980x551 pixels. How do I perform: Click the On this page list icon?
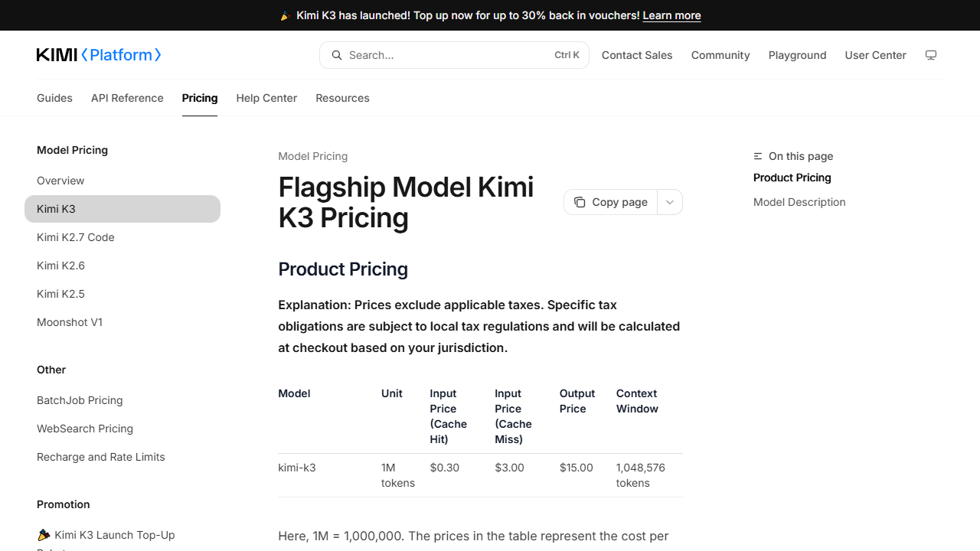[758, 156]
